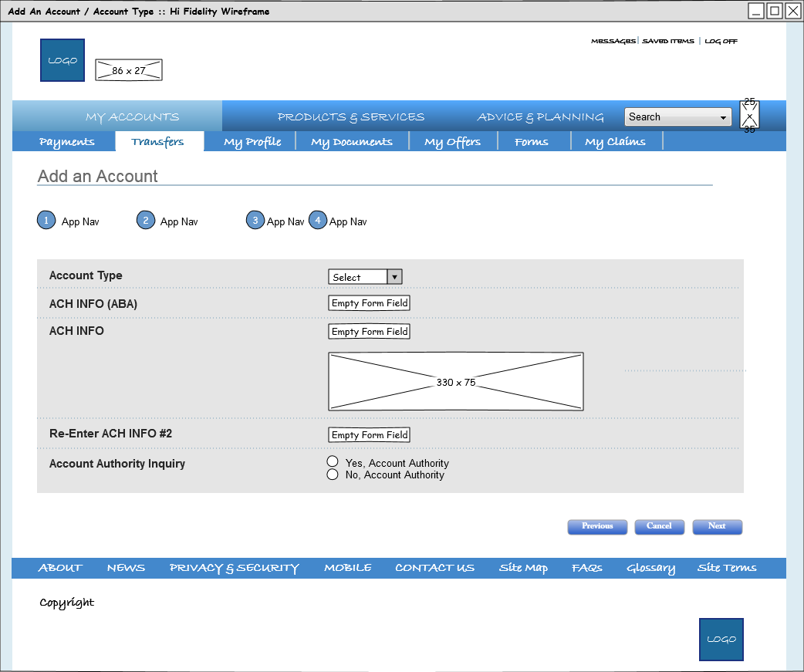Click the Cancel button
This screenshot has height=672, width=804.
(659, 526)
